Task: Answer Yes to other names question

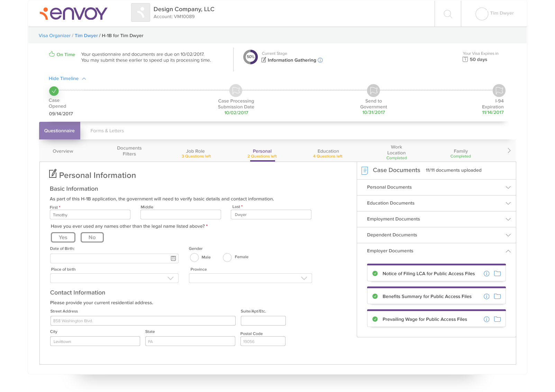Action: pos(63,237)
